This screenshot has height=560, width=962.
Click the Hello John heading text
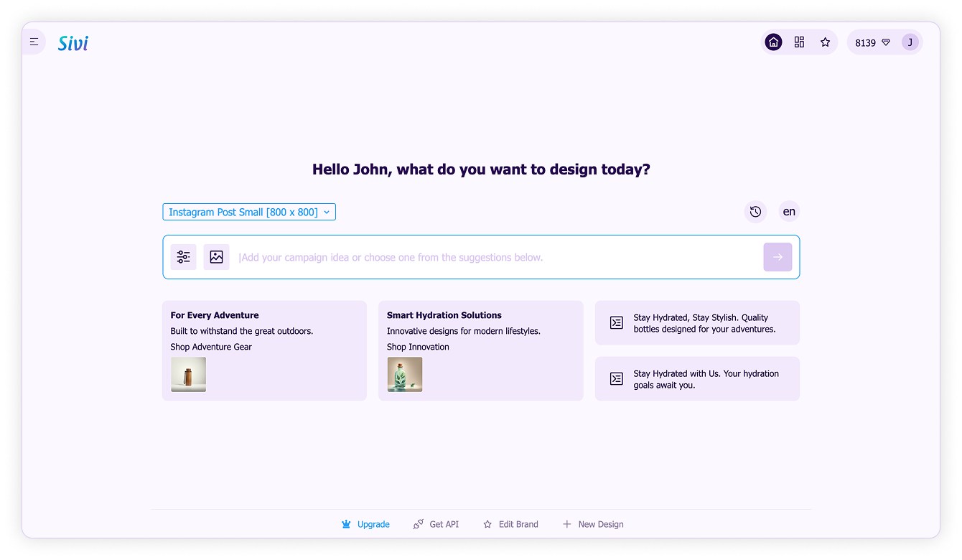tap(481, 169)
